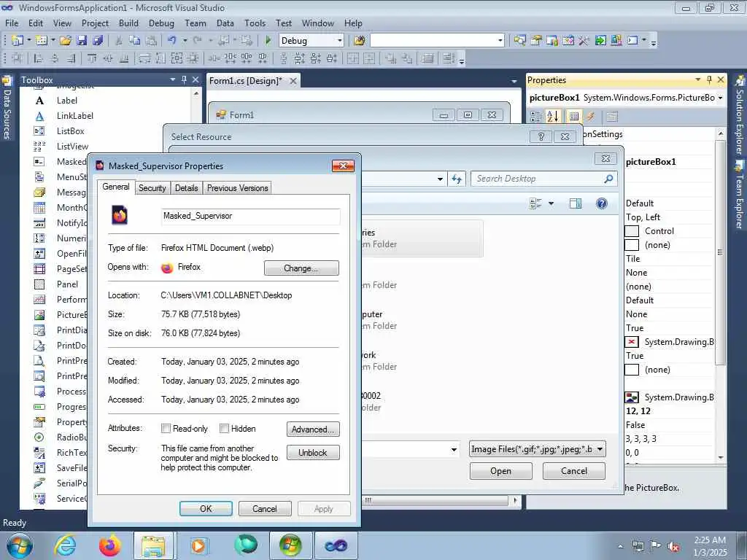Toggle the preview pane icon in Open dialog
This screenshot has width=747, height=560.
[x=576, y=204]
